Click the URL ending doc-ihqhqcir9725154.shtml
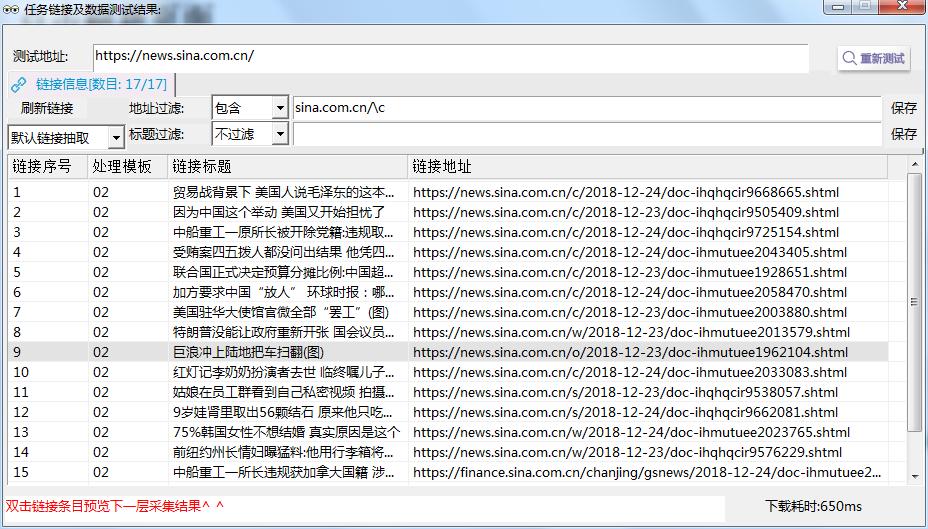The width and height of the screenshot is (928, 529). [626, 233]
